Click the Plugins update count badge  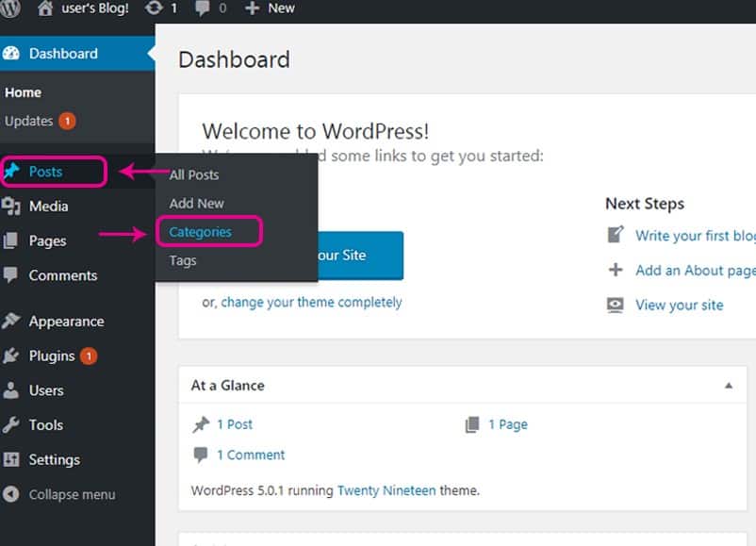[x=89, y=356]
